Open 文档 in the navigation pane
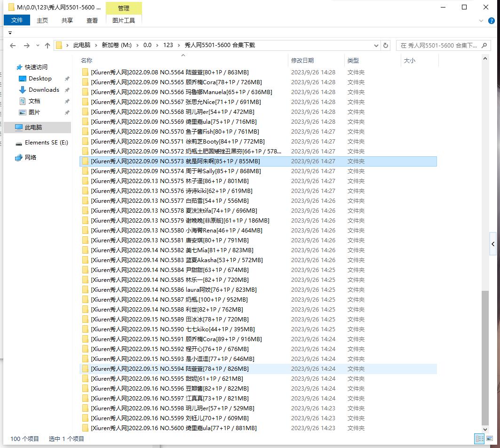 click(x=34, y=101)
